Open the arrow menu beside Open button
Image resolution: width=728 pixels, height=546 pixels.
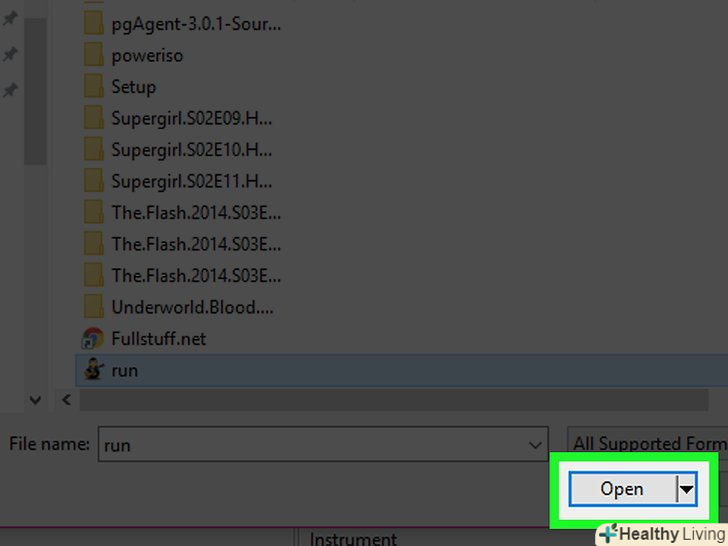tap(687, 488)
